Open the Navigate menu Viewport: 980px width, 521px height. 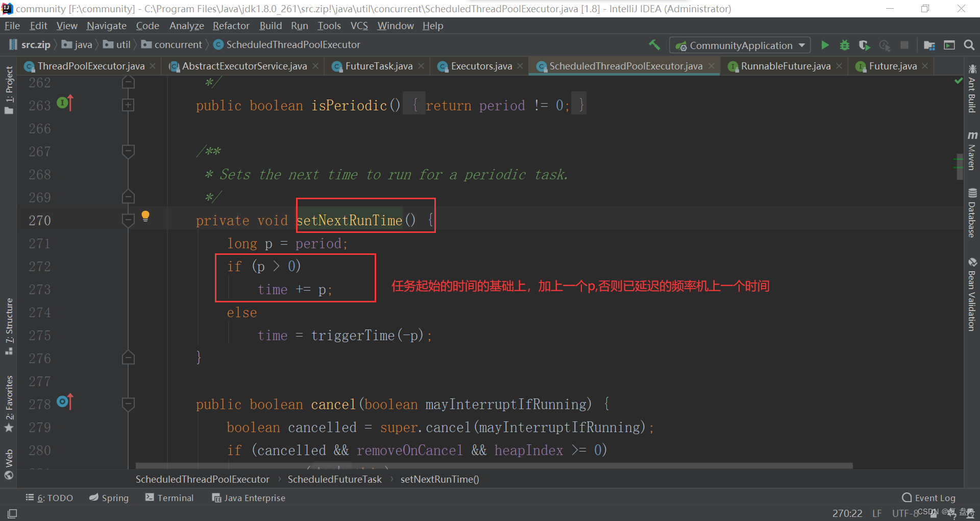click(107, 26)
